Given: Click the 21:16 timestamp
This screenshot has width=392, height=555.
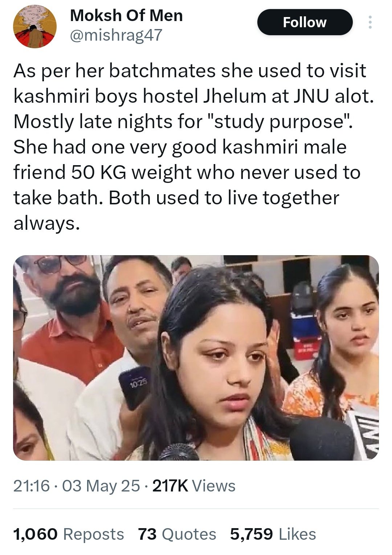Looking at the screenshot, I should [31, 486].
